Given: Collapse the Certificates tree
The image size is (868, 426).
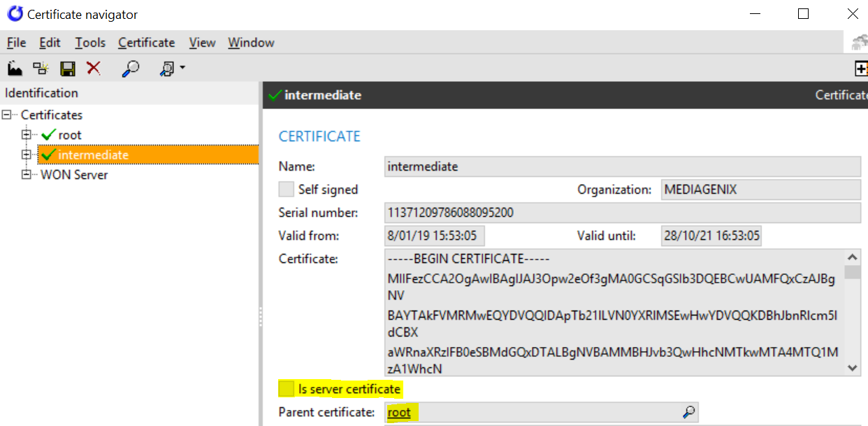Looking at the screenshot, I should (x=6, y=114).
